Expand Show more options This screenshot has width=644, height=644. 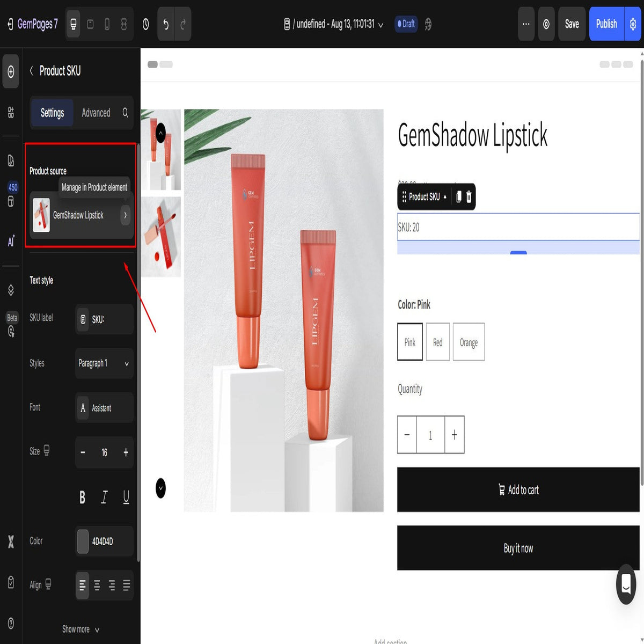pyautogui.click(x=81, y=629)
